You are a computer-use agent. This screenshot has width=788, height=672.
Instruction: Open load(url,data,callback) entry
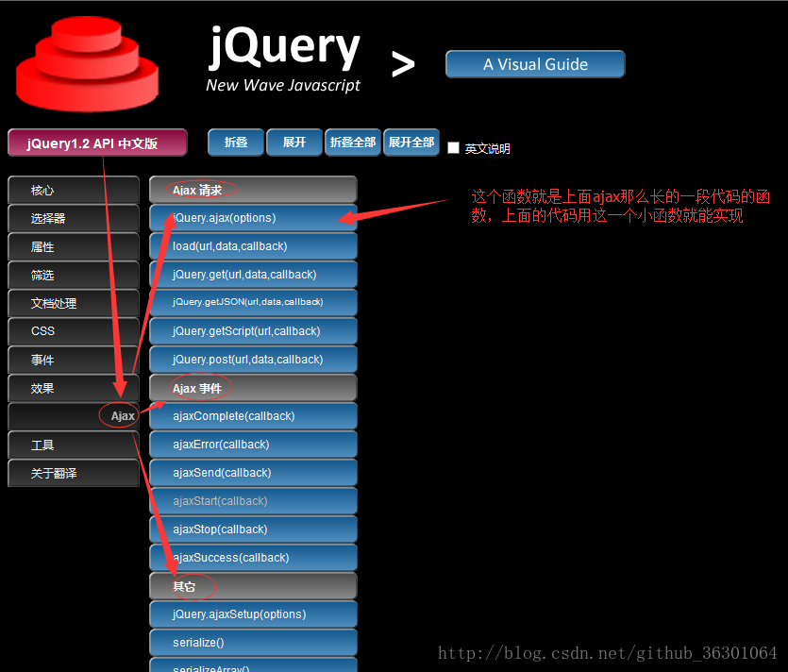[253, 246]
